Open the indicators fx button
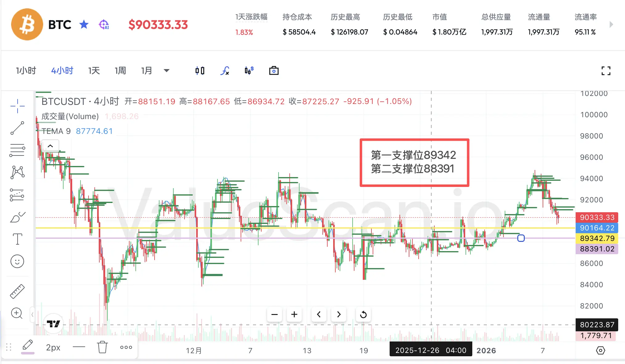This screenshot has height=364, width=625. click(x=225, y=71)
